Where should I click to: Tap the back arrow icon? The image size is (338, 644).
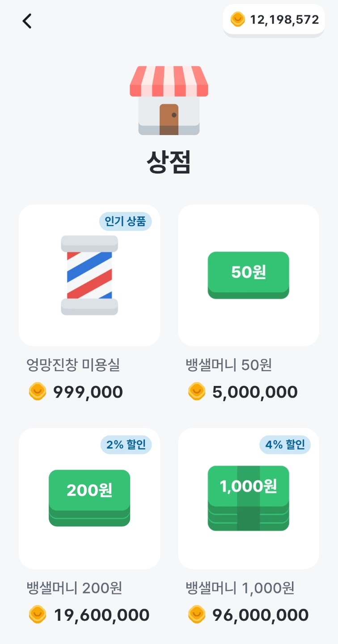(x=27, y=21)
